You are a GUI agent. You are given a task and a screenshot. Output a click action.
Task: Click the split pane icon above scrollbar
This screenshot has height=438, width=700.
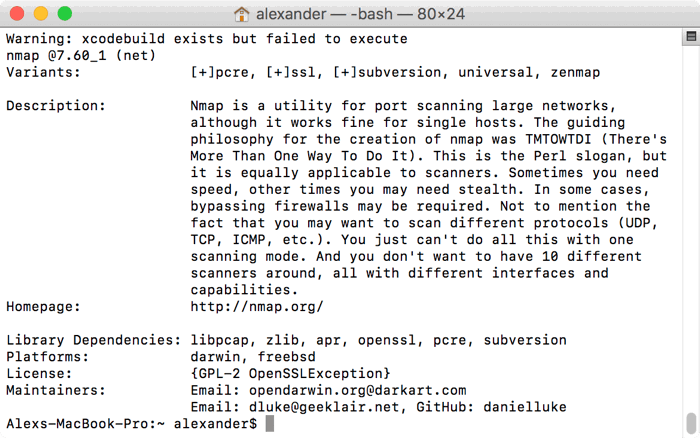(691, 37)
